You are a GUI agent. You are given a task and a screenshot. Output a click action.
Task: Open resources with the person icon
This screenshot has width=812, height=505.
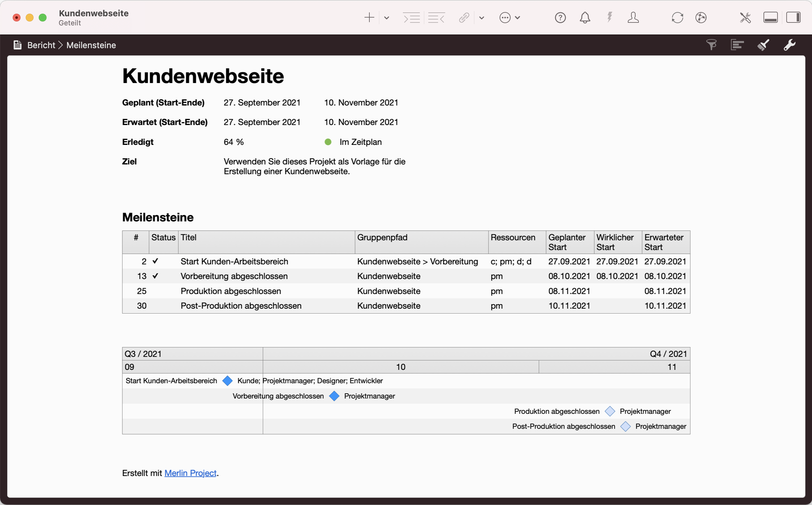point(633,17)
